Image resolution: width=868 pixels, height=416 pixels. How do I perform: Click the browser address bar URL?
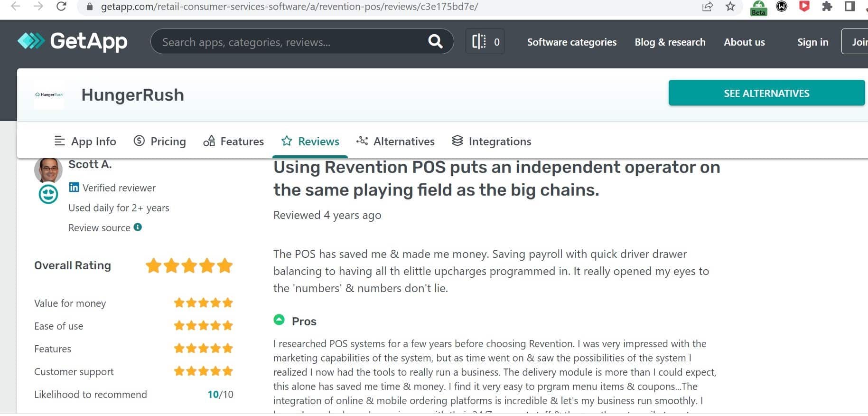point(289,7)
